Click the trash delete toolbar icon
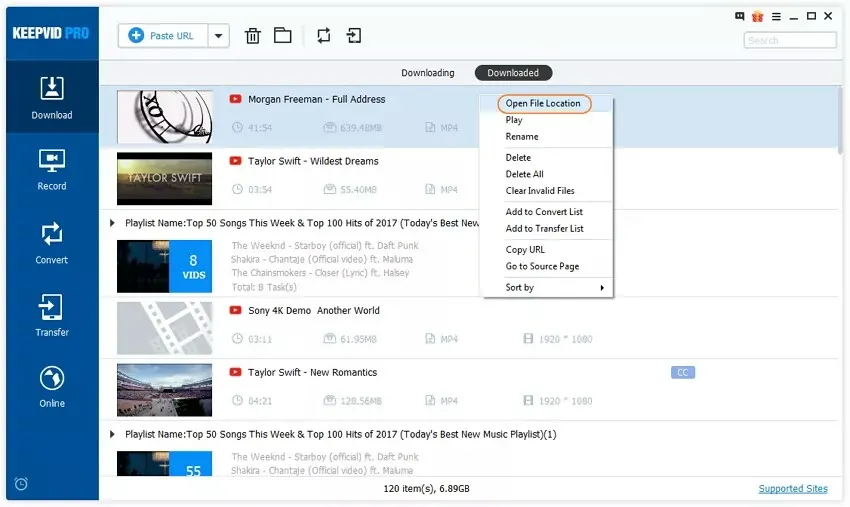Screen dimensions: 850x507 point(253,36)
